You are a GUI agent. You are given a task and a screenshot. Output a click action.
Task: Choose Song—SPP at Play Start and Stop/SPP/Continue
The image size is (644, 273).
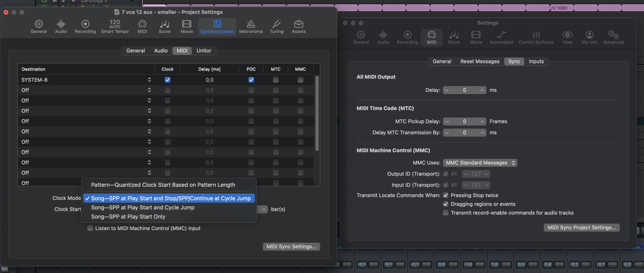point(169,198)
